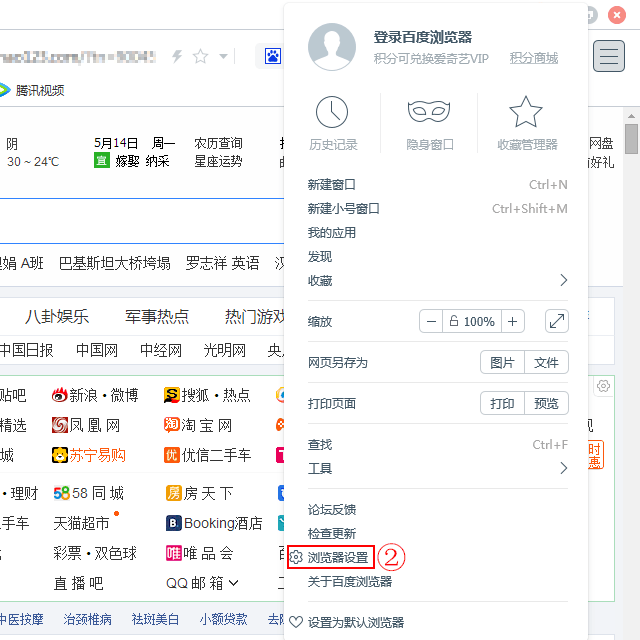Click the Tencent Video bookmark icon
The height and width of the screenshot is (640, 640).
click(4, 90)
